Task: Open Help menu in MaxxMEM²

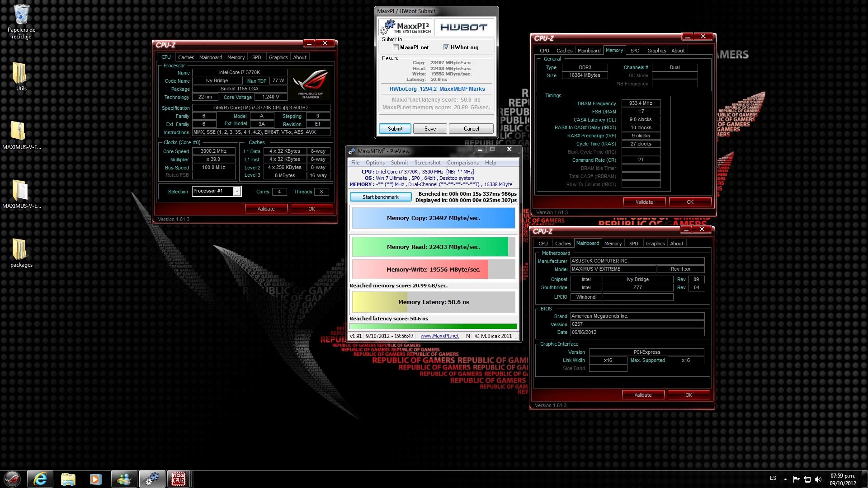Action: click(x=491, y=163)
